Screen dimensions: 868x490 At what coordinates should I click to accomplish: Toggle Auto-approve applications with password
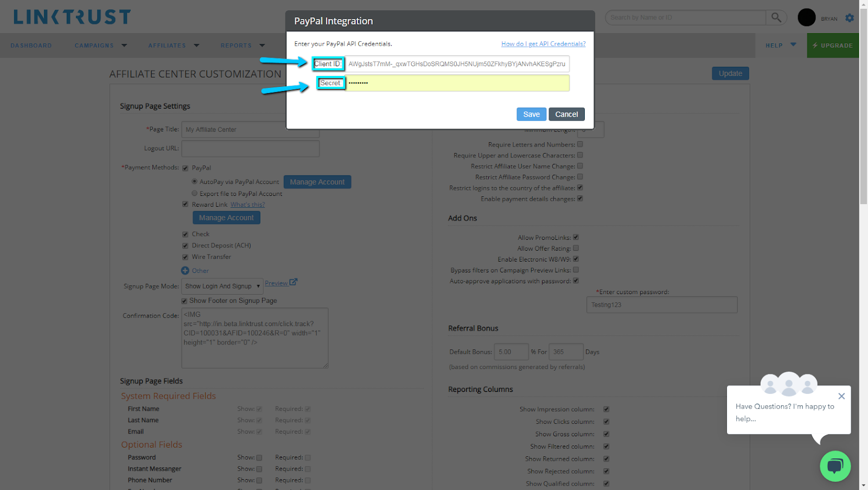coord(576,281)
